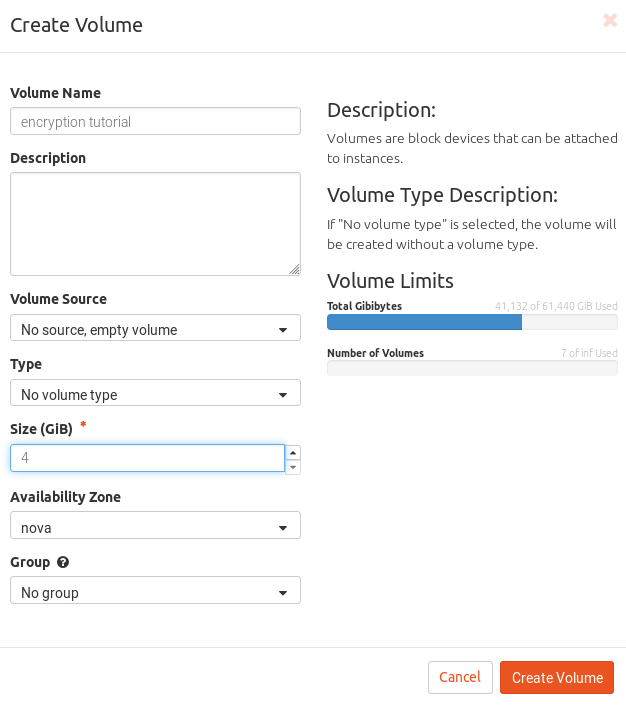
Task: Expand the Type dropdown
Action: 155,393
